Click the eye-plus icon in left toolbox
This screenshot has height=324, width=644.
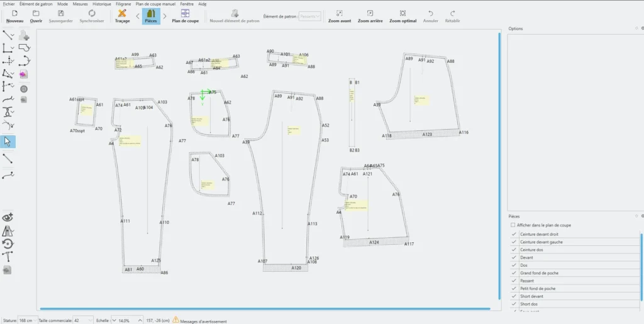(8, 217)
